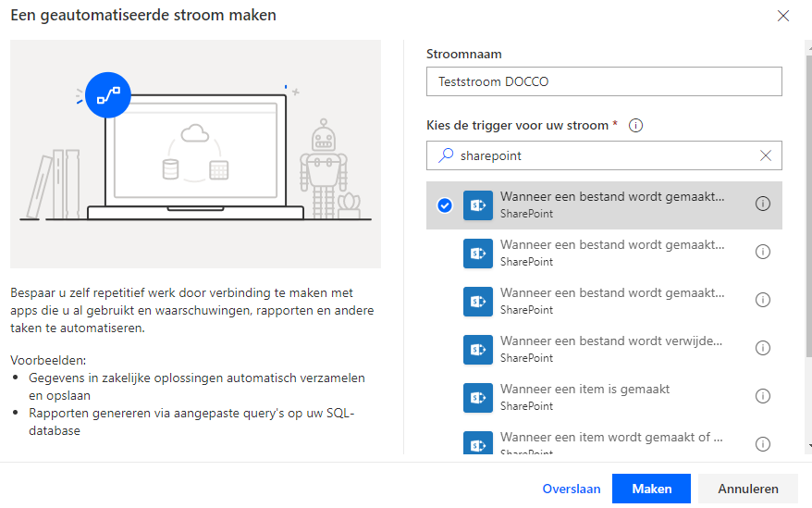Click the blue Maken button
812x508 pixels.
coord(651,489)
